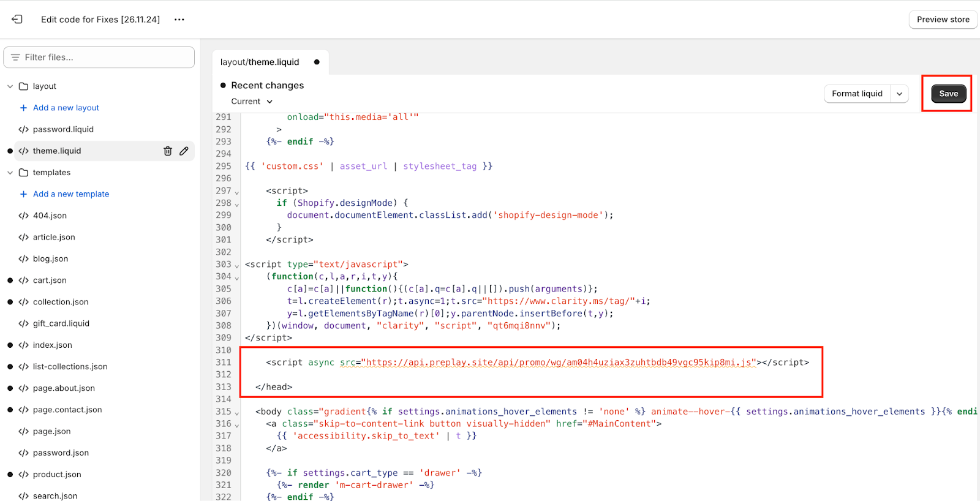Open search.json file
The image size is (980, 501).
coord(55,495)
